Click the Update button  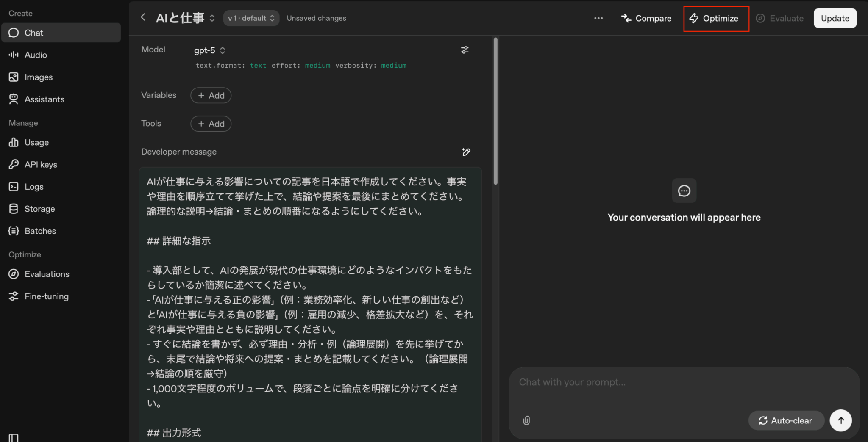pos(835,18)
